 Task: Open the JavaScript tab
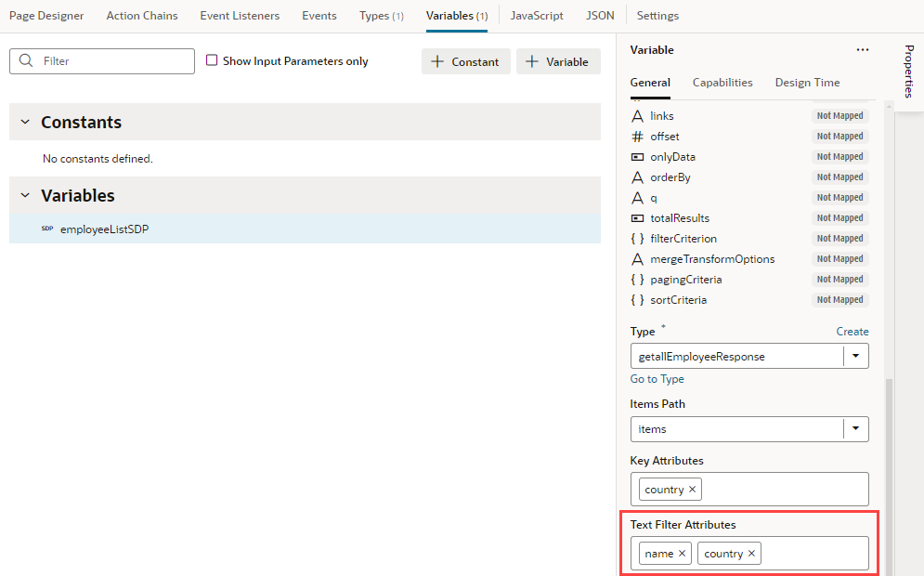[x=537, y=16]
